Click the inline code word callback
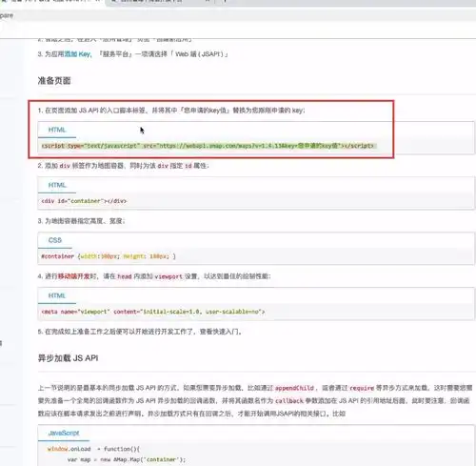This screenshot has height=466, width=476. point(289,401)
